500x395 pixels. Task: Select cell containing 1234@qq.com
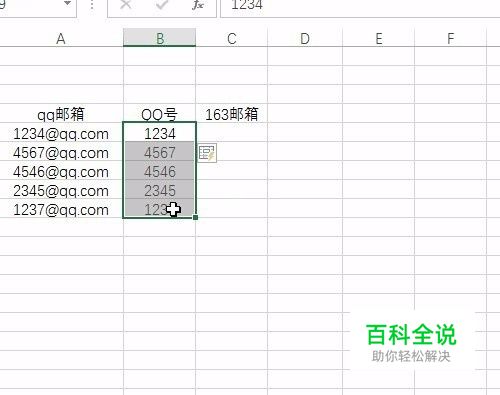tap(61, 133)
